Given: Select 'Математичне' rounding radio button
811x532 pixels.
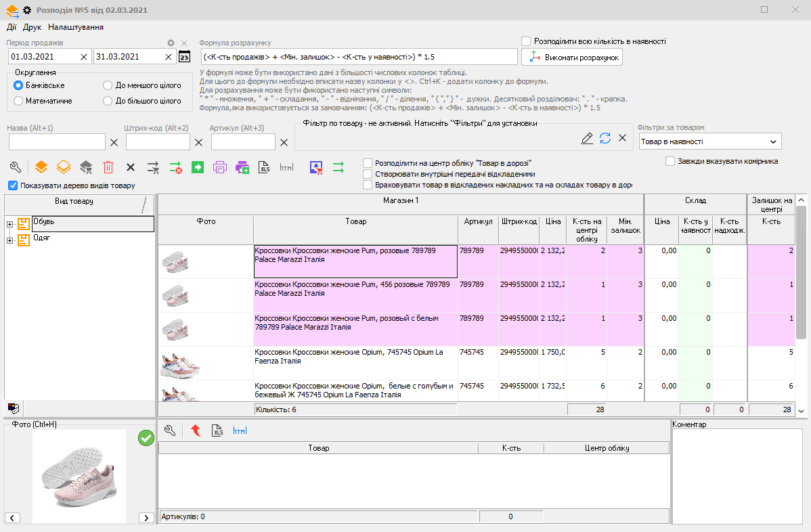Looking at the screenshot, I should [18, 101].
